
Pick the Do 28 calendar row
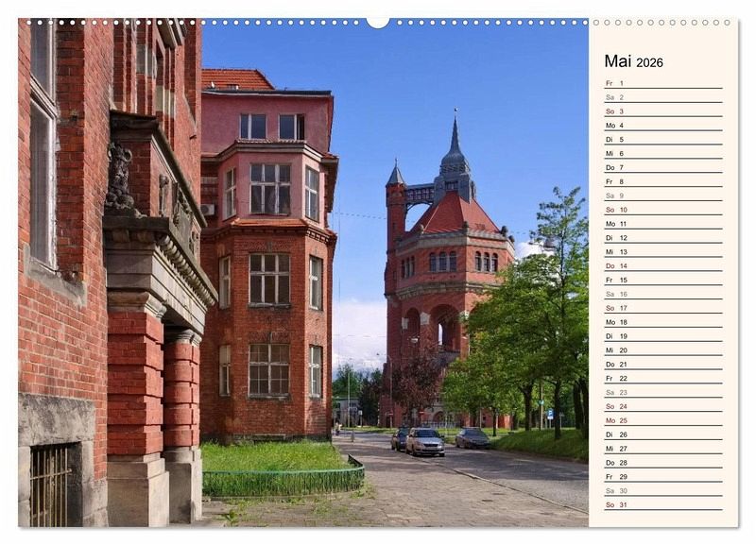tap(662, 463)
